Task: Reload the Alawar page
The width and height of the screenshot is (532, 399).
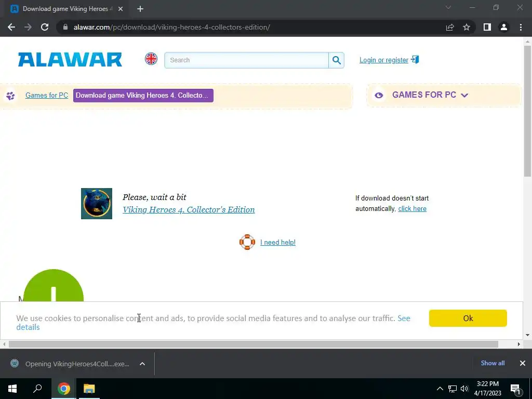Action: coord(45,27)
